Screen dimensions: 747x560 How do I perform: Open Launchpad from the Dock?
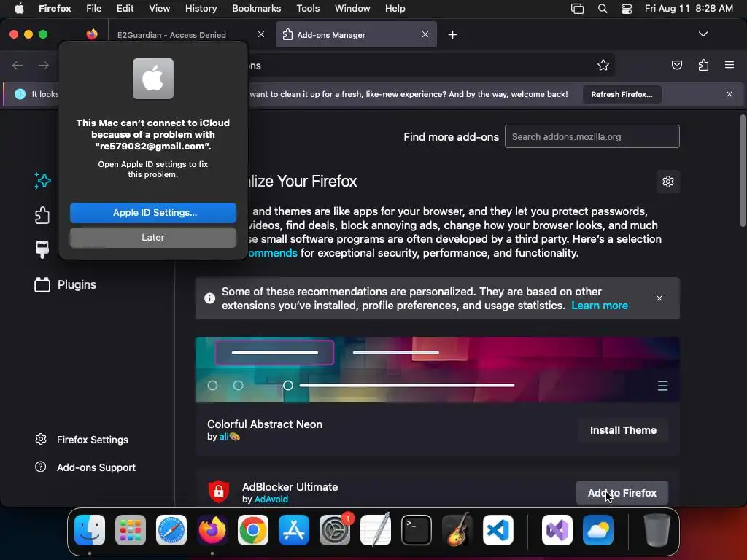click(x=131, y=530)
